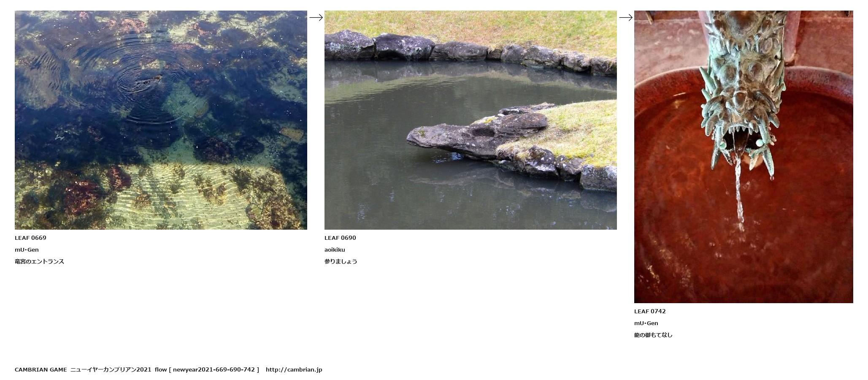This screenshot has width=868, height=380.
Task: Click the newyear2021-669-690-742 flow code
Action: 214,369
